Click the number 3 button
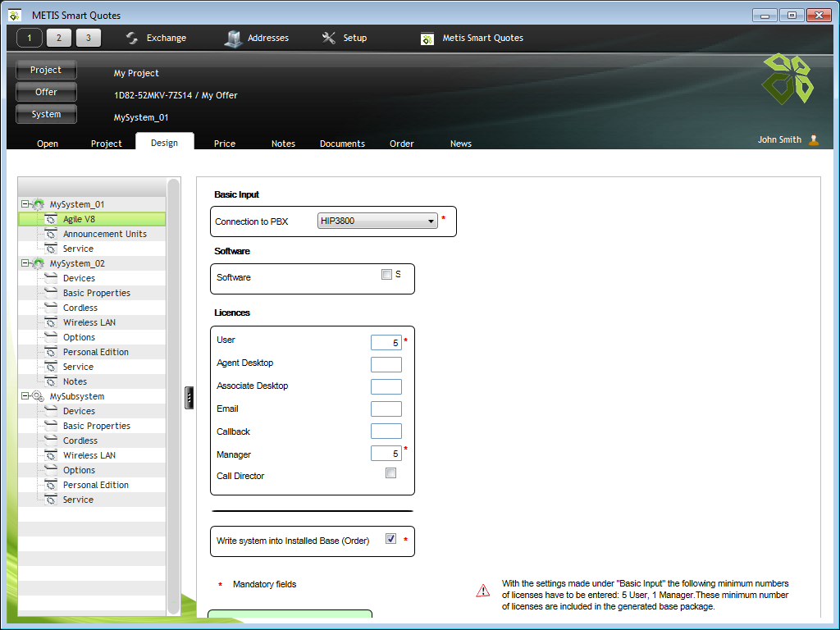This screenshot has width=840, height=630. tap(89, 38)
